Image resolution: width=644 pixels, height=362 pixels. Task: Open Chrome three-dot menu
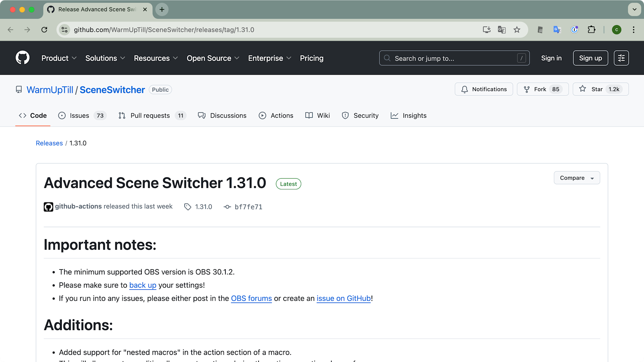pyautogui.click(x=634, y=30)
